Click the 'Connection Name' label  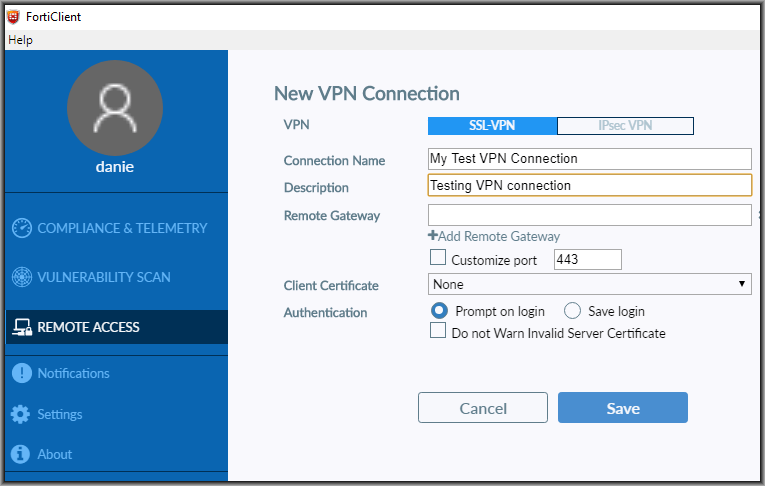[x=334, y=161]
